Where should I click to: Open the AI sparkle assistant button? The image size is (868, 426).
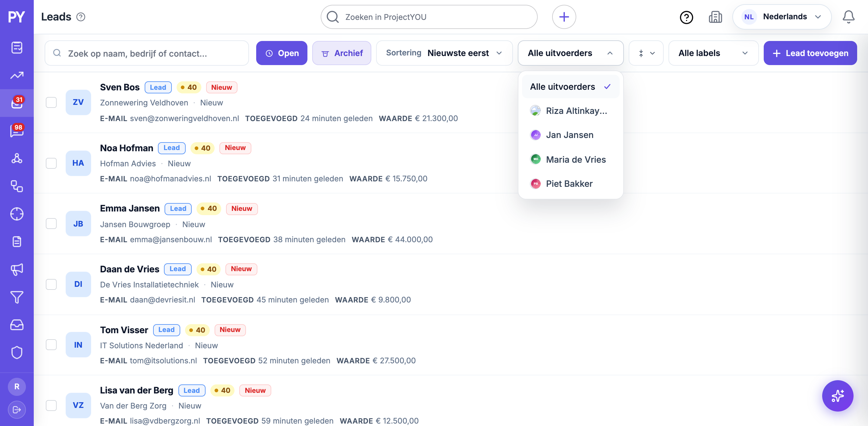pos(837,396)
